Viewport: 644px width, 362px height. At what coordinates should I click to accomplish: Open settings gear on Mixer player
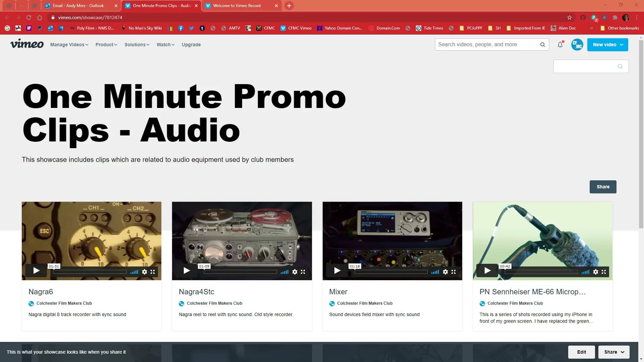click(445, 272)
